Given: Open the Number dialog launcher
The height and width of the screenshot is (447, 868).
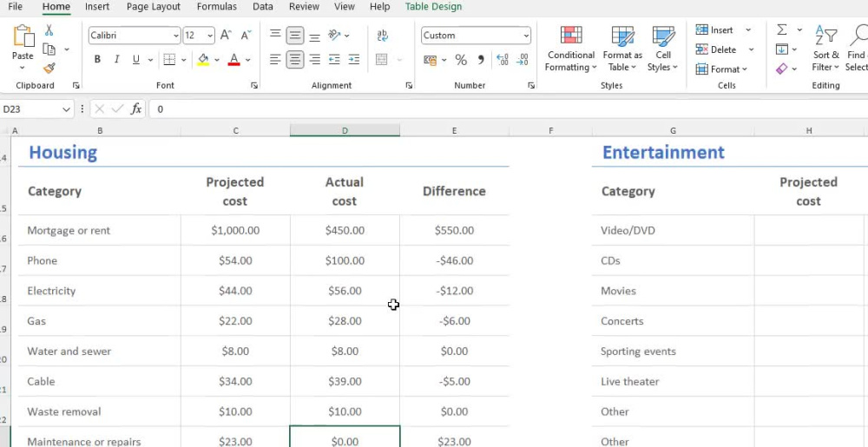Looking at the screenshot, I should coord(531,86).
